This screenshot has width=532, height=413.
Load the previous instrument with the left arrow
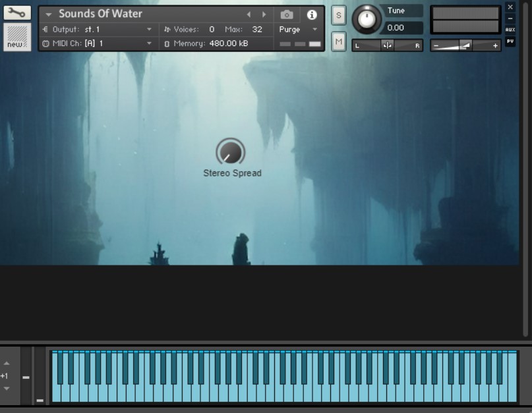point(249,14)
